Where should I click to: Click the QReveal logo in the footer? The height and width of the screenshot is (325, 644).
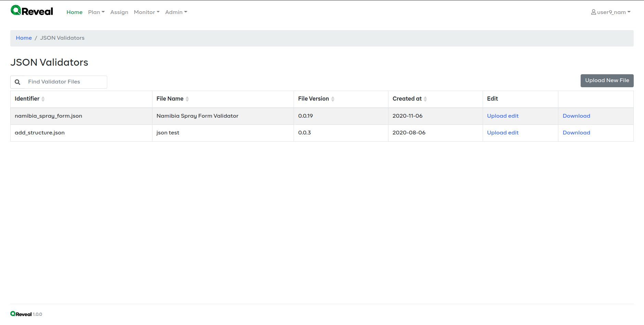coord(21,314)
